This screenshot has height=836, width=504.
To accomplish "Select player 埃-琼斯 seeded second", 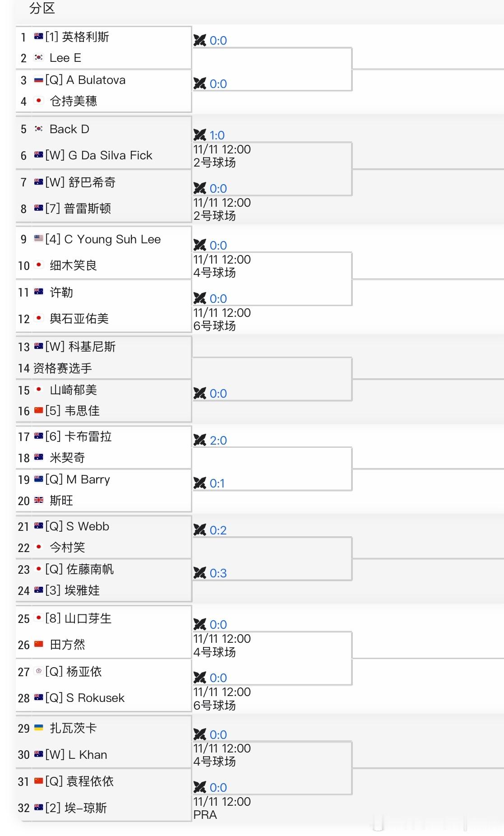I will [85, 808].
